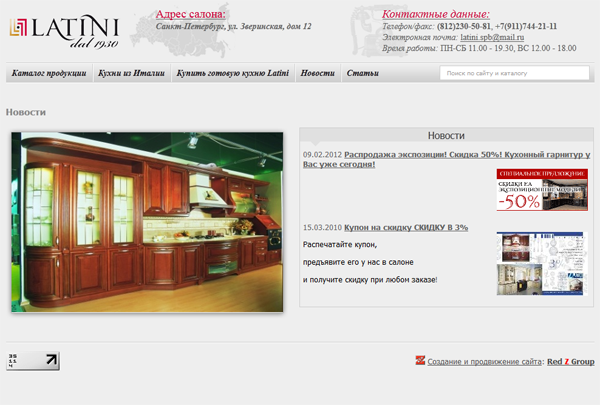
Task: Click Адрес салона heading
Action: tap(191, 14)
